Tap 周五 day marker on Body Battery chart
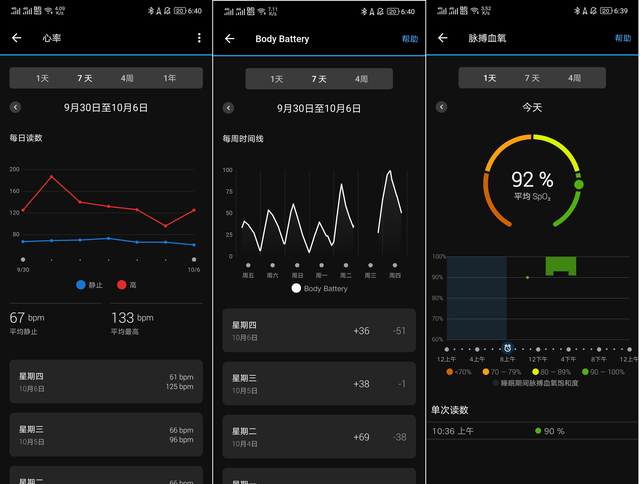This screenshot has width=640, height=484. (248, 265)
